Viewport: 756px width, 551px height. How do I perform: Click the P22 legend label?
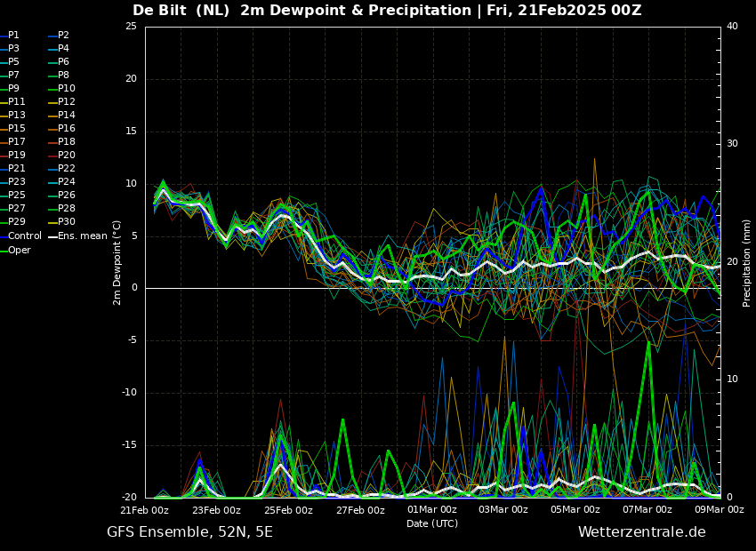(62, 168)
